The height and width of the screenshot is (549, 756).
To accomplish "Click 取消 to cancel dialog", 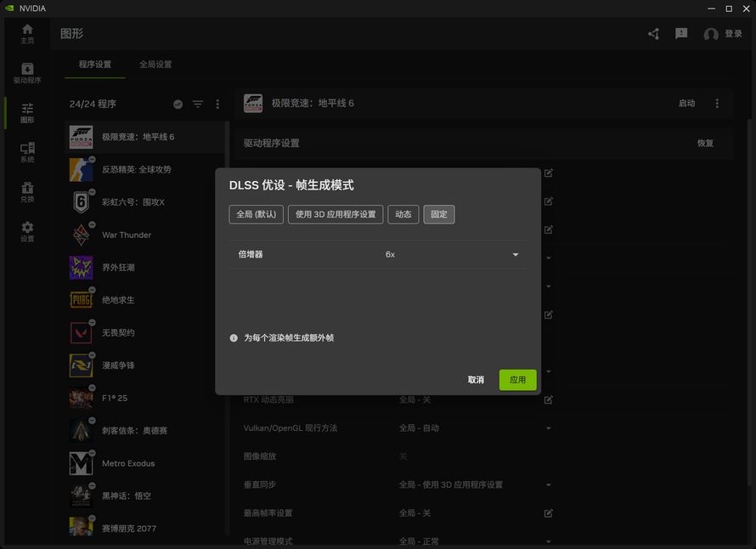I will [x=476, y=380].
